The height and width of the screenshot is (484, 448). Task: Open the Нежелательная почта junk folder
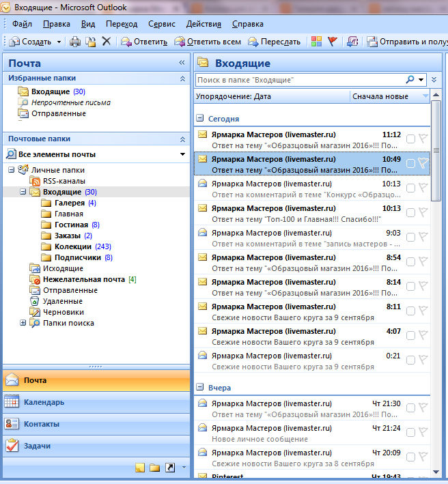pyautogui.click(x=84, y=279)
